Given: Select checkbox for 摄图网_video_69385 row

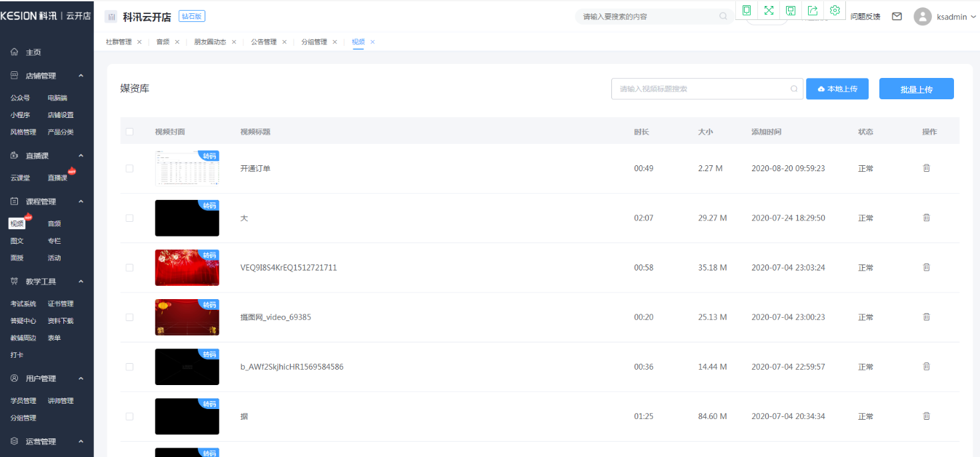Looking at the screenshot, I should (129, 317).
